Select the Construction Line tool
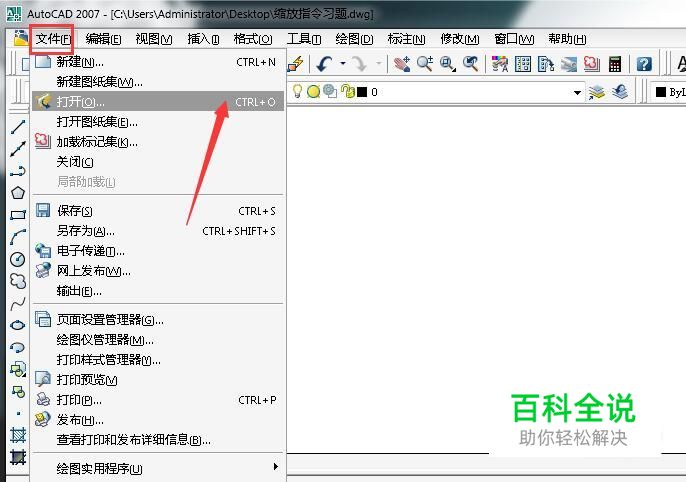The image size is (686, 482). tap(18, 149)
